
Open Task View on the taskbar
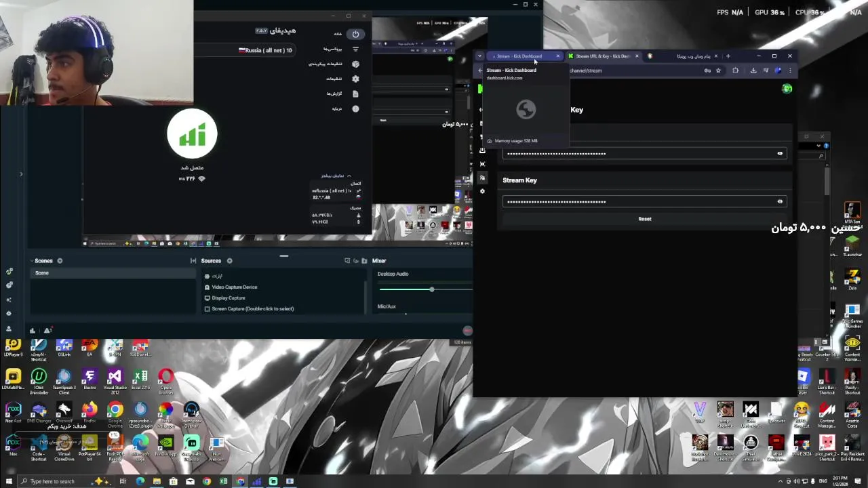(123, 481)
